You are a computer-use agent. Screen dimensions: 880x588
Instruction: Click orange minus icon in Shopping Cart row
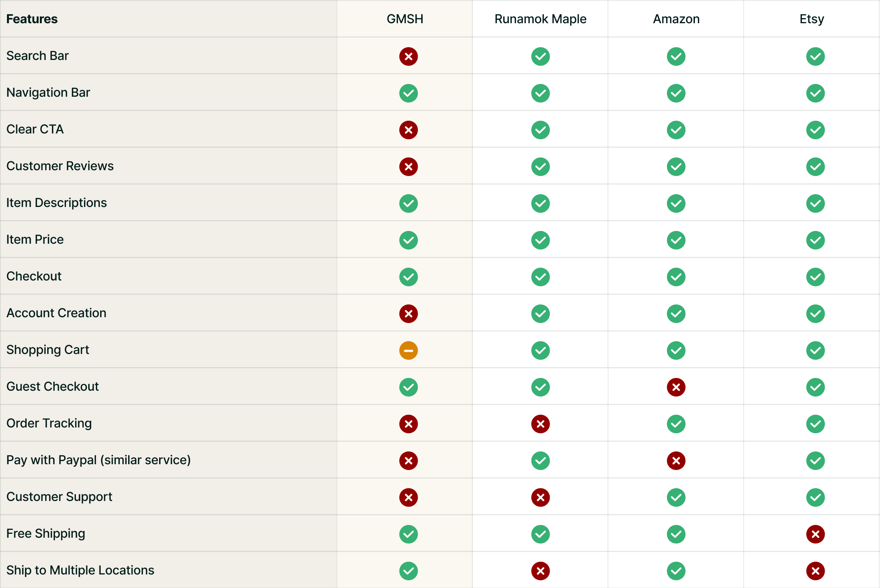pyautogui.click(x=408, y=350)
